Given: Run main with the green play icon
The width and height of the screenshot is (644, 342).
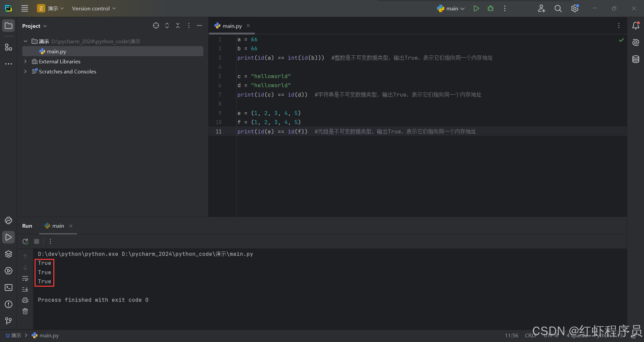Looking at the screenshot, I should 476,8.
